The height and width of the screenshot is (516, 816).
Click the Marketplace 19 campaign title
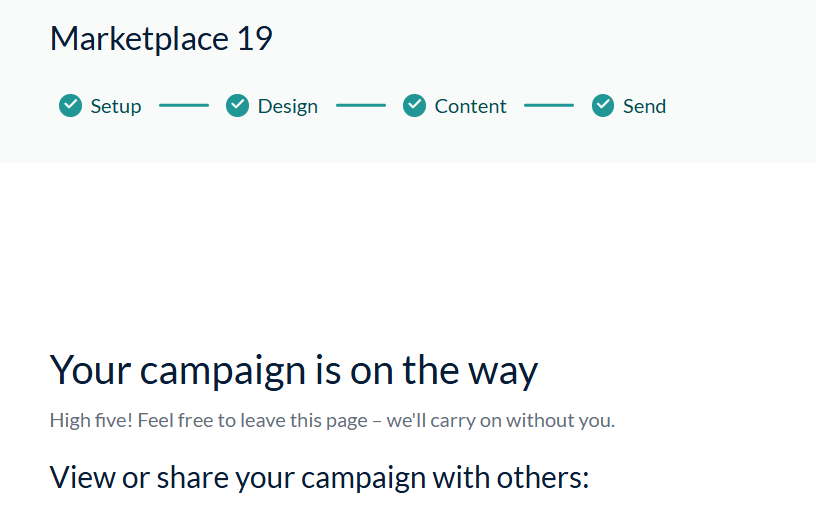tap(161, 39)
